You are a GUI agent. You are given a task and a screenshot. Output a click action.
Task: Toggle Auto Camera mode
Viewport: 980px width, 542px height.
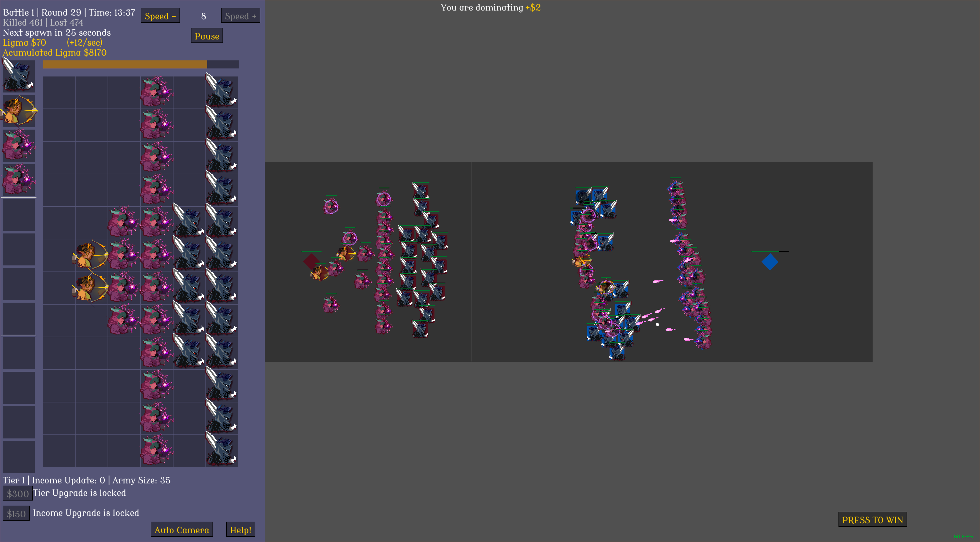click(181, 530)
